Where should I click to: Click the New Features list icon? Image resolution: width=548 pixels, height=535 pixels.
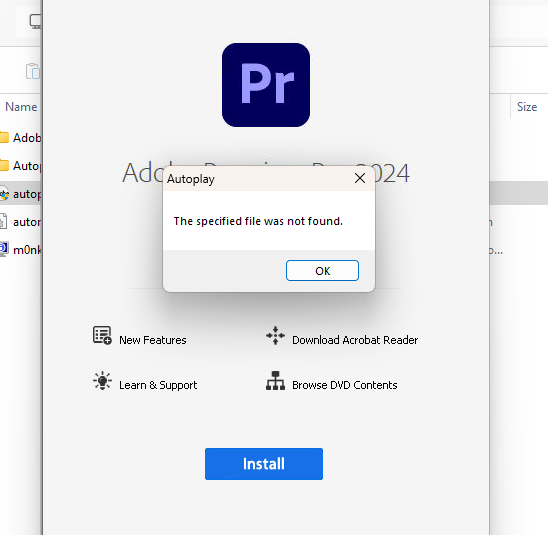click(102, 335)
